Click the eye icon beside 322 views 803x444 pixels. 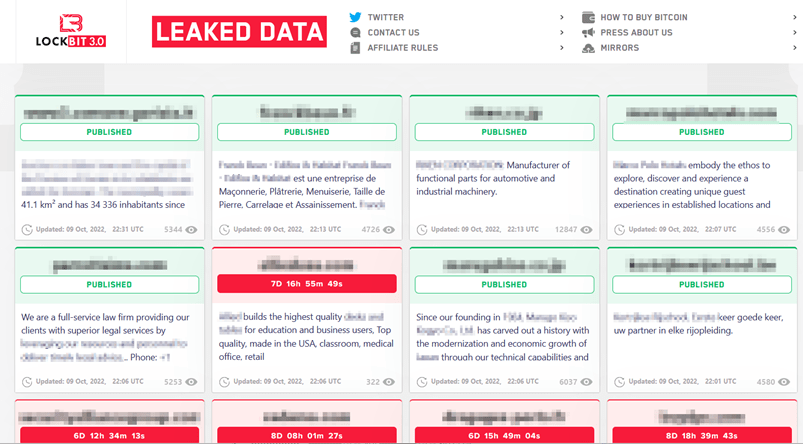pos(388,382)
